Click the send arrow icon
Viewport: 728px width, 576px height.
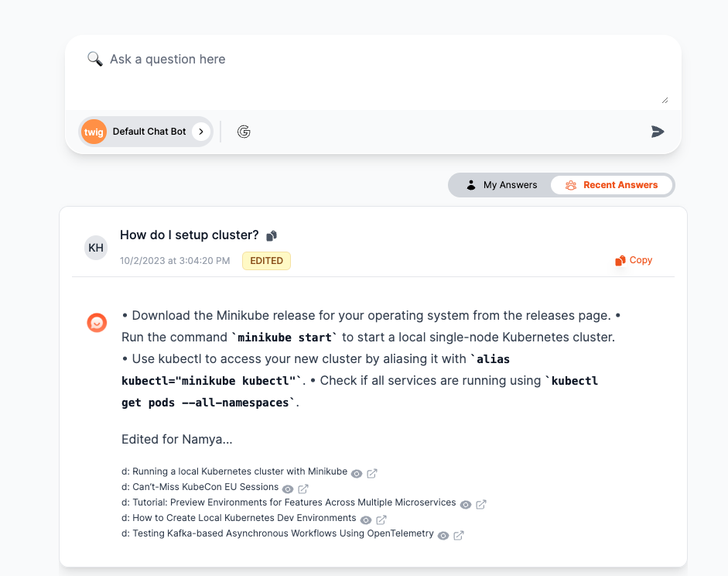coord(658,132)
